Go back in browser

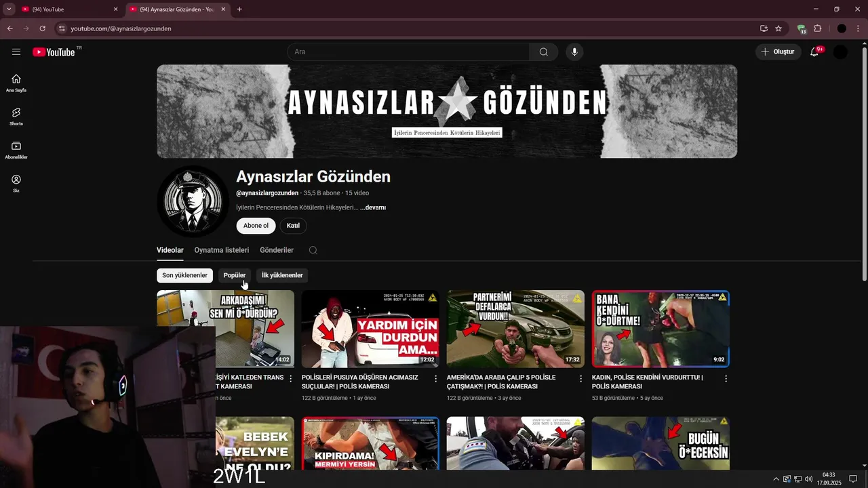click(10, 28)
